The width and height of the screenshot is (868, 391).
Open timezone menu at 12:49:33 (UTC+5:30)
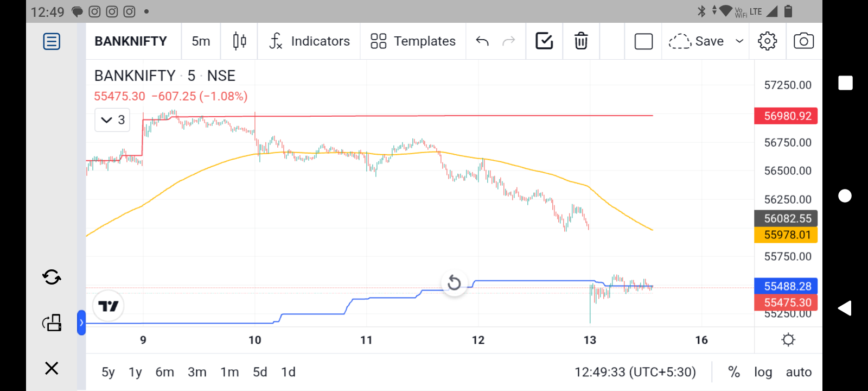(635, 372)
